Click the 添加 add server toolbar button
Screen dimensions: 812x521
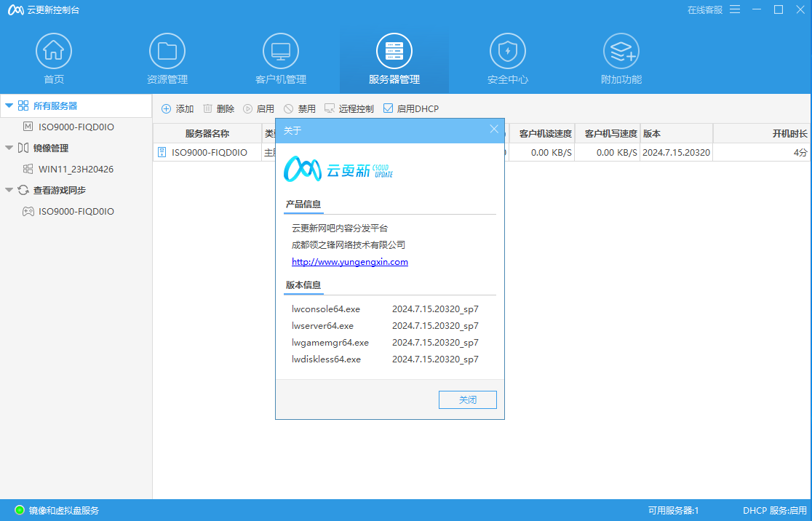178,108
